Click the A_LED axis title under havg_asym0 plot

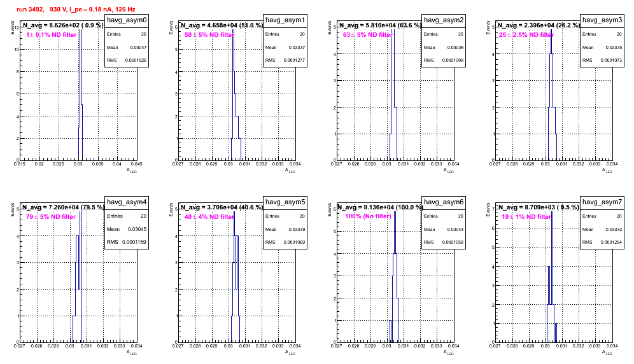(132, 171)
